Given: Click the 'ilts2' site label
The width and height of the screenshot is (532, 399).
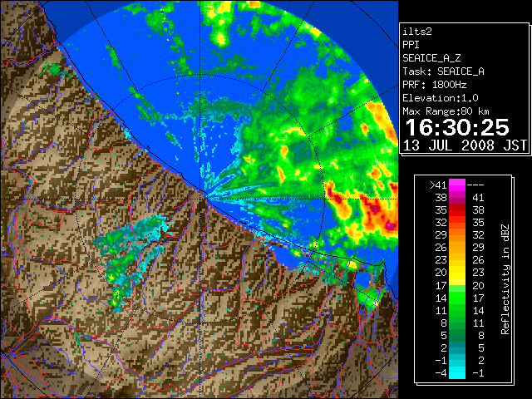Looking at the screenshot, I should tap(417, 32).
